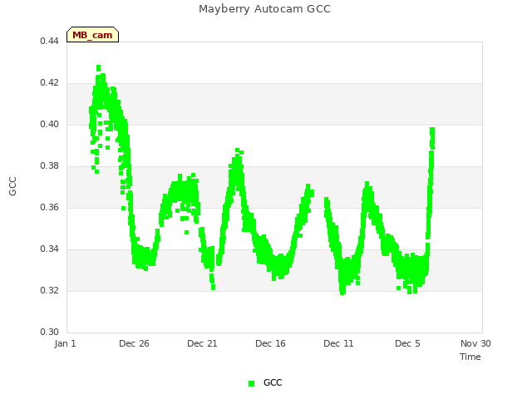Click the 0.30 y-axis value
This screenshot has width=532, height=399.
pos(50,332)
